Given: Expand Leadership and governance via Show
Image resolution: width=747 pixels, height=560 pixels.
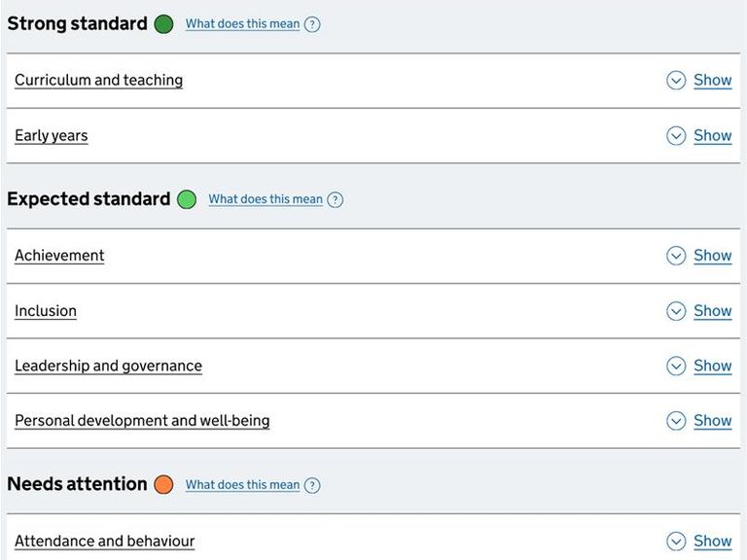Looking at the screenshot, I should pos(712,367).
